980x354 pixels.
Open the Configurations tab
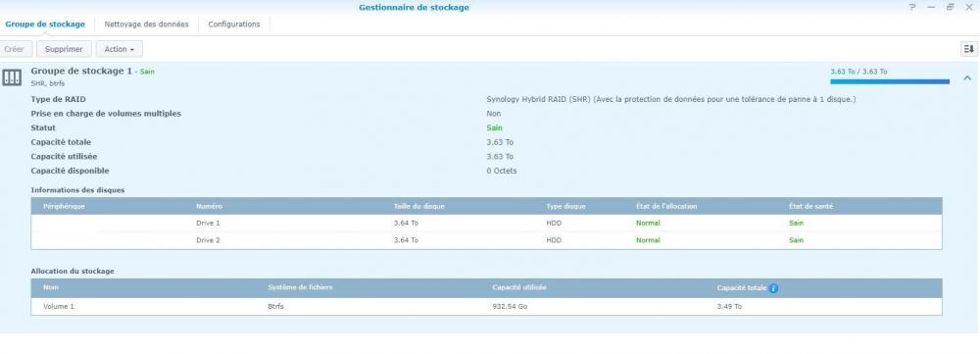tap(234, 25)
